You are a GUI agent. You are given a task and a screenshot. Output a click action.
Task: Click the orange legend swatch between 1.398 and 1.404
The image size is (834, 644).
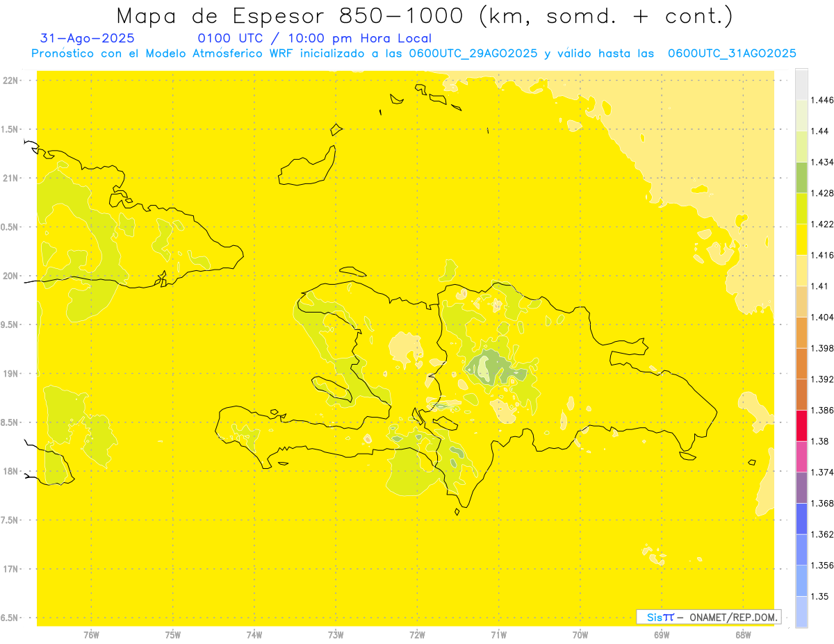(x=801, y=332)
